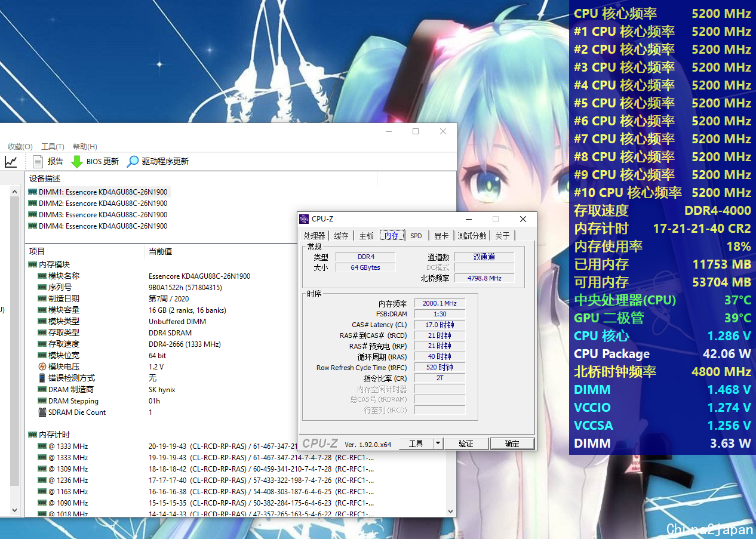Click the memory chip icon beside DIMM2
This screenshot has height=539, width=756.
point(32,203)
